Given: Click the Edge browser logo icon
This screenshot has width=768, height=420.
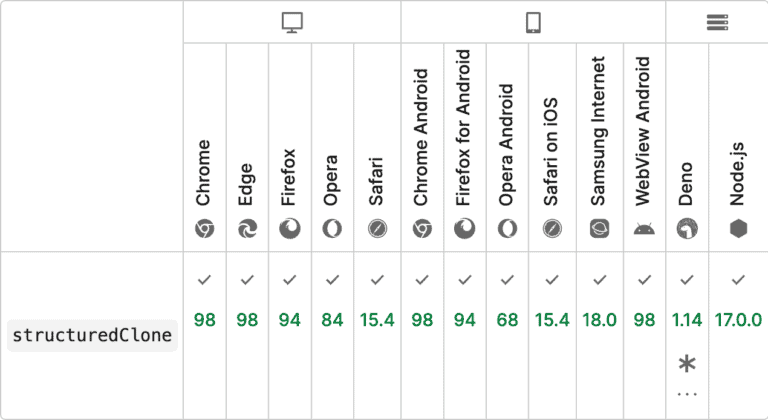Looking at the screenshot, I should click(x=247, y=229).
